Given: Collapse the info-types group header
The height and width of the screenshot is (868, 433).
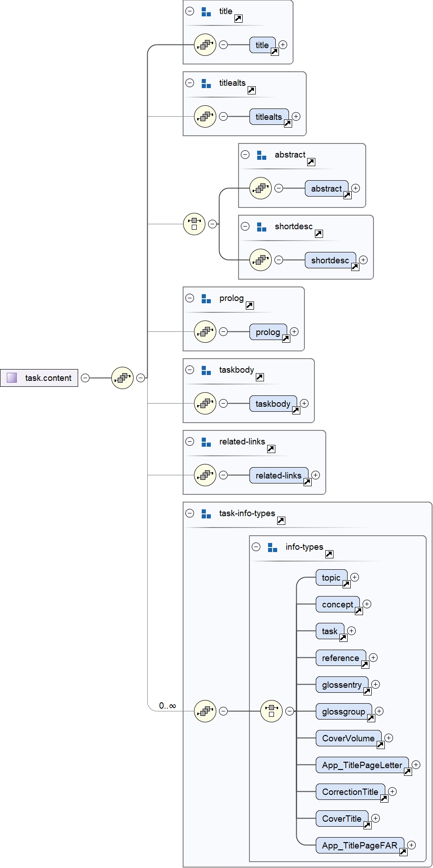Looking at the screenshot, I should pyautogui.click(x=256, y=547).
